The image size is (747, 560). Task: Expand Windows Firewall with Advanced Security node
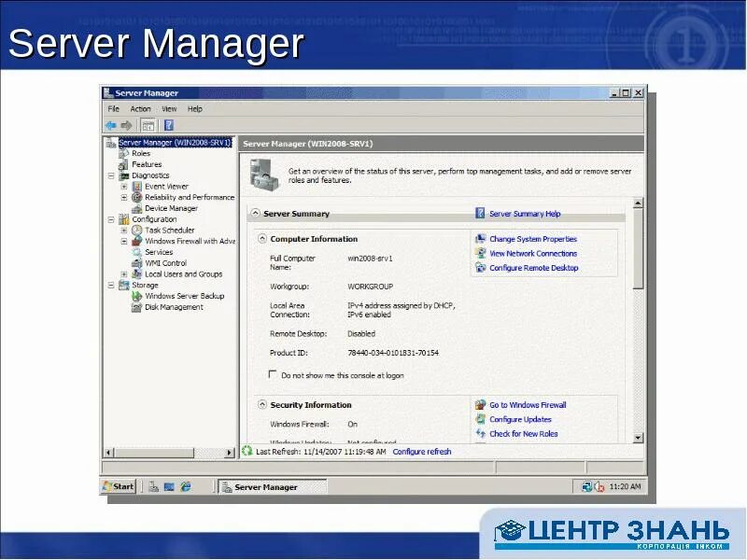click(124, 242)
